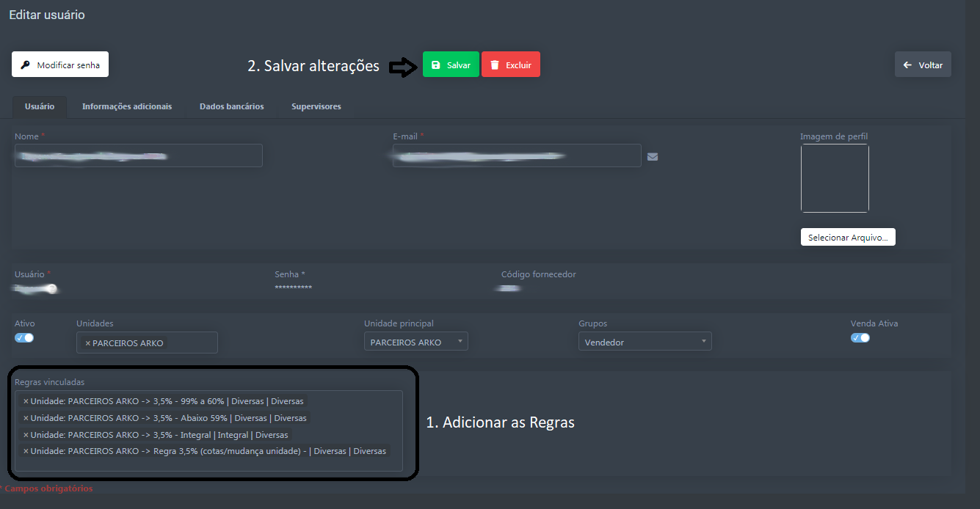
Task: Remove the '99% a 60%' linked rule
Action: (x=26, y=401)
